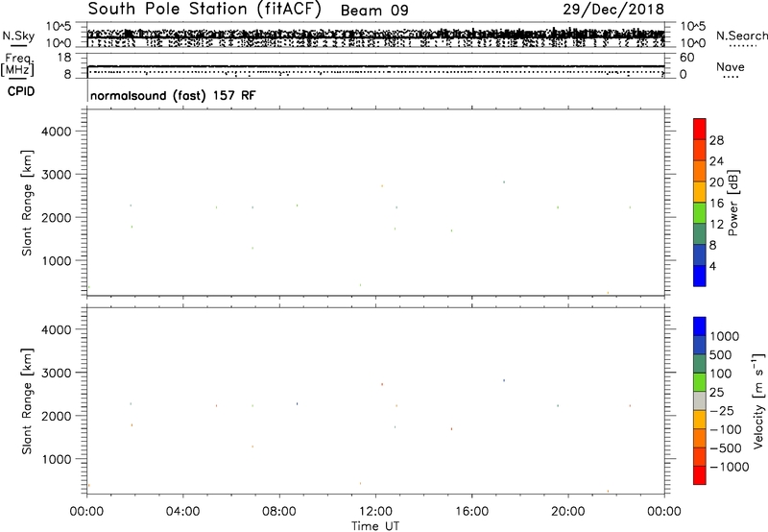Click the "60" Nave axis value
768x532 pixels.
point(686,58)
